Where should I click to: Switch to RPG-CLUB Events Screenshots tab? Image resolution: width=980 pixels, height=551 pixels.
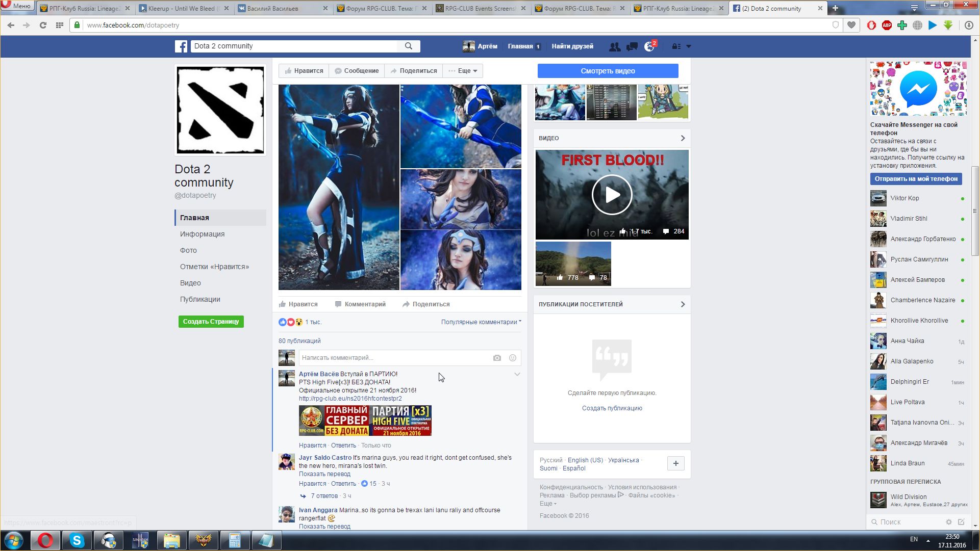481,8
